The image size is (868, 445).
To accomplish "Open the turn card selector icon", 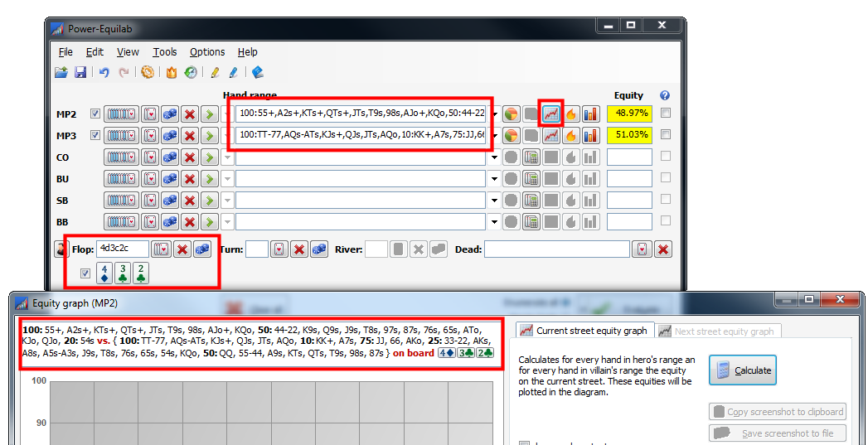I will coord(279,249).
